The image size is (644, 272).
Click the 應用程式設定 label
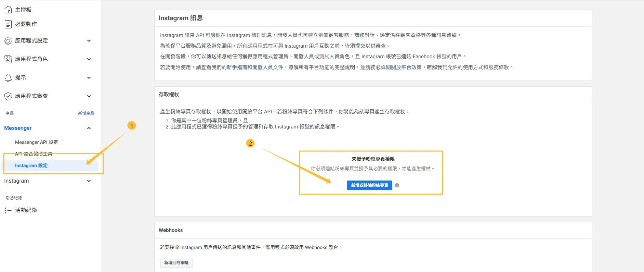31,41
